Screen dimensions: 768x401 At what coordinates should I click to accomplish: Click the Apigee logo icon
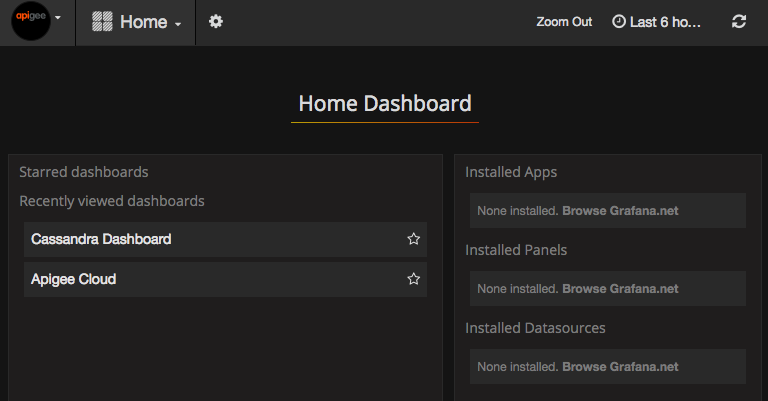(x=30, y=21)
